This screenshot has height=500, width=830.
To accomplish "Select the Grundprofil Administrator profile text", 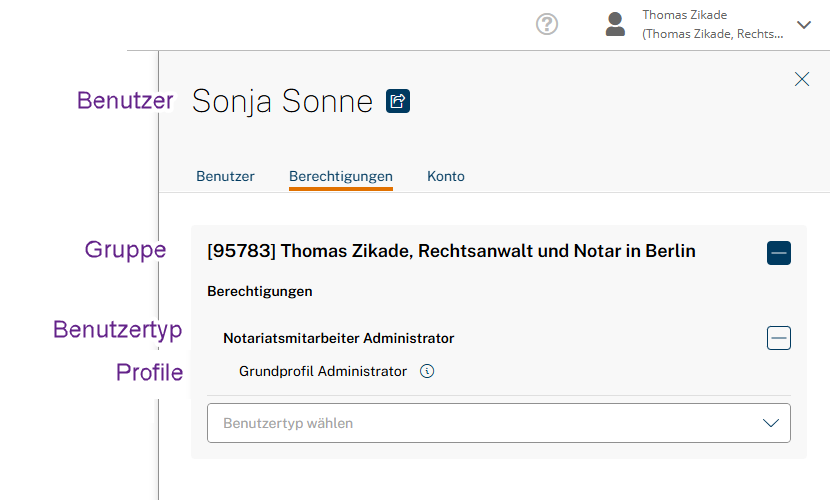I will [x=323, y=371].
